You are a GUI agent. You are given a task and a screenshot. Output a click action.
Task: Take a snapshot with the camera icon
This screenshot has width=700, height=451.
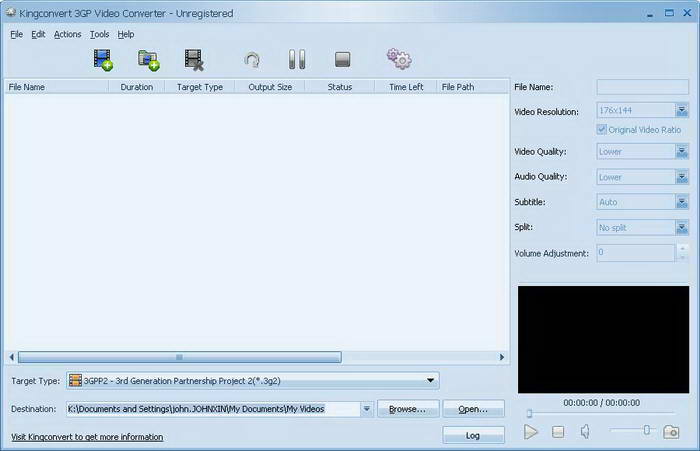pyautogui.click(x=671, y=432)
